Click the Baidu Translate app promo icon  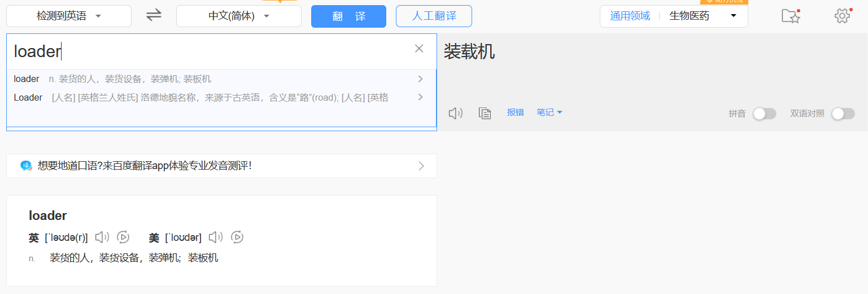pyautogui.click(x=26, y=166)
